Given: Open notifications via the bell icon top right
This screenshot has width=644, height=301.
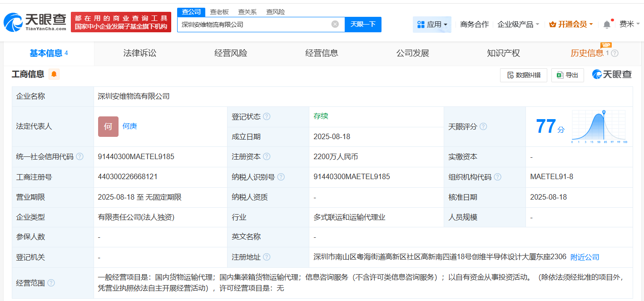Looking at the screenshot, I should 606,24.
